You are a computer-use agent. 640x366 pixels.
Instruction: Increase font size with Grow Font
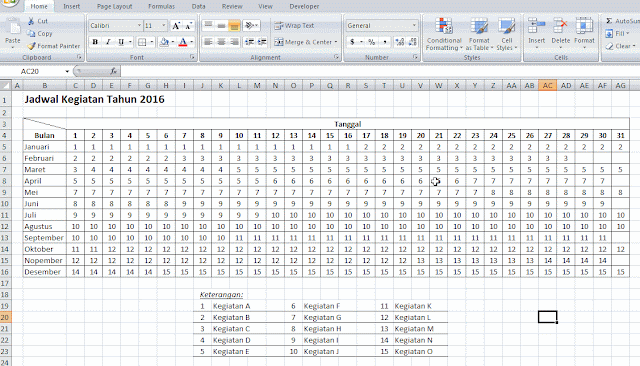[x=176, y=26]
